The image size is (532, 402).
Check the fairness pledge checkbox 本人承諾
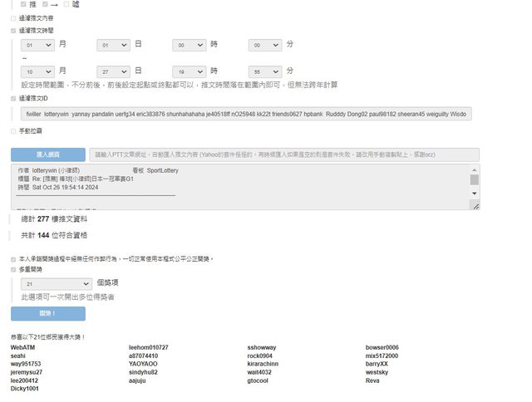pos(13,259)
